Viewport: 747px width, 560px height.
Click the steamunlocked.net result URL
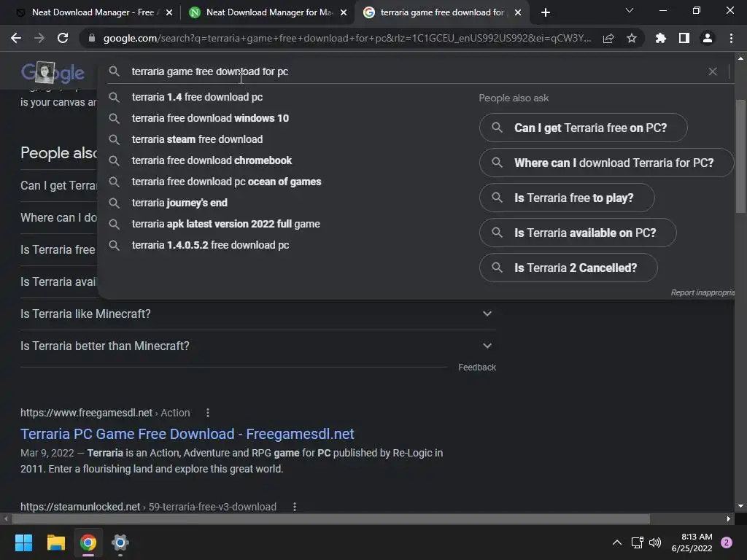point(148,507)
